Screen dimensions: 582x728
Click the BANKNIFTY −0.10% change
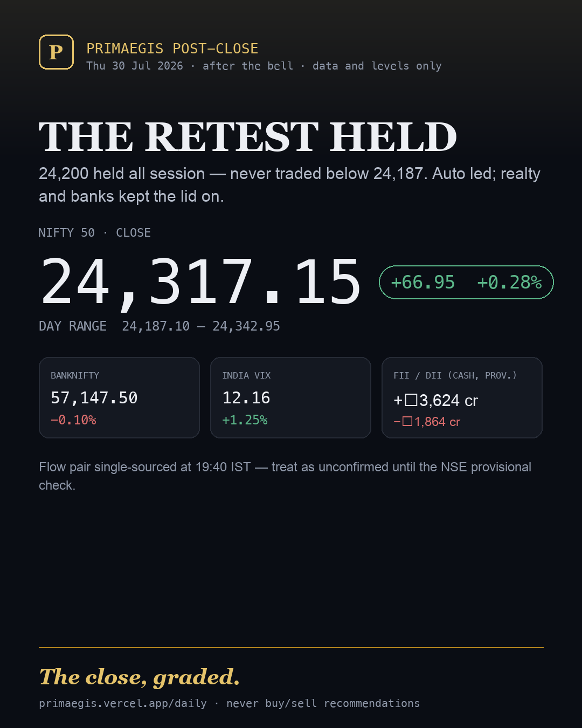pyautogui.click(x=73, y=420)
